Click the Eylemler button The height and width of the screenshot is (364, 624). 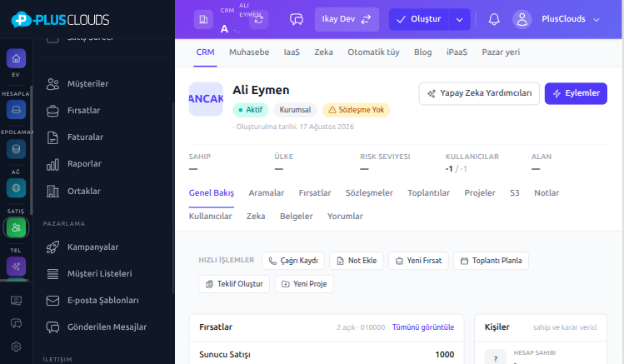click(576, 93)
